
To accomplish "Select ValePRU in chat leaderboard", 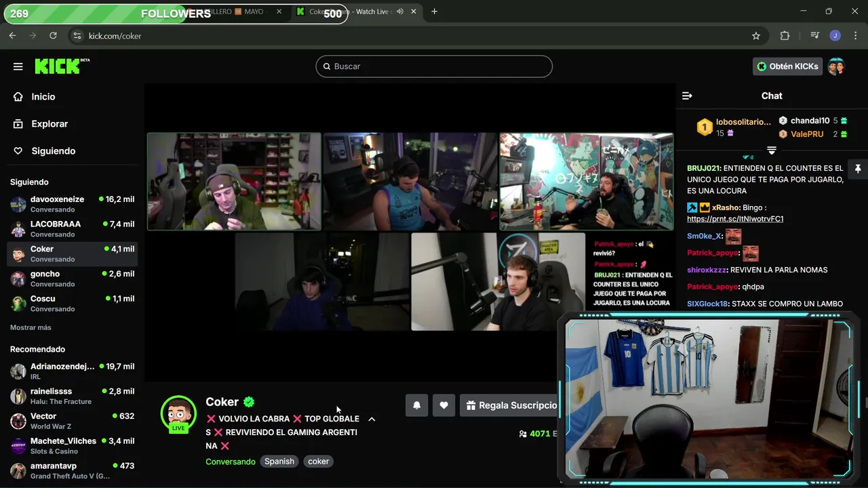I will point(812,134).
